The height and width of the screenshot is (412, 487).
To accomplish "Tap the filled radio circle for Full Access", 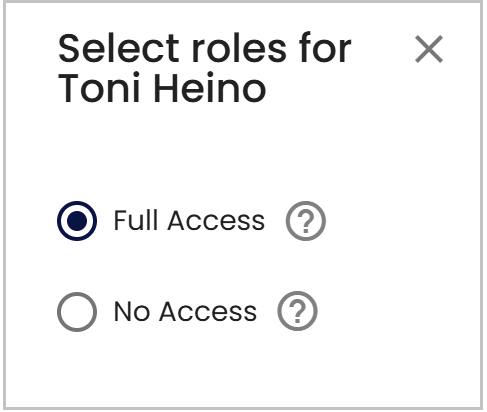I will [x=77, y=221].
